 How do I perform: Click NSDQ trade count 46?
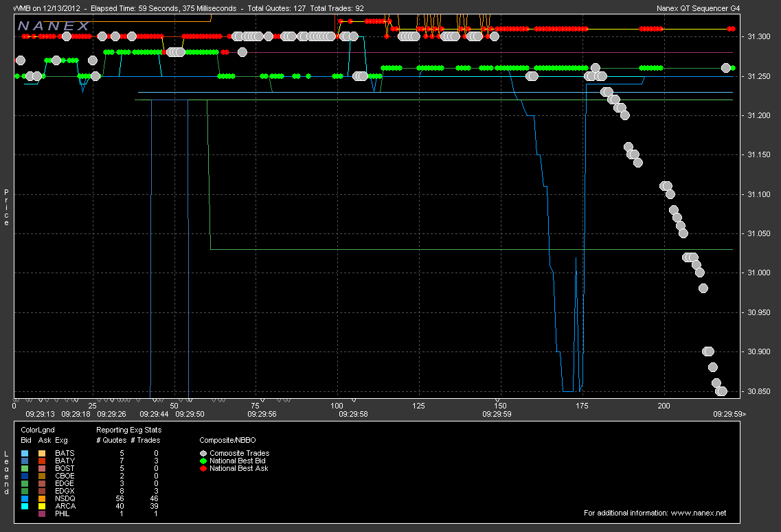(154, 498)
